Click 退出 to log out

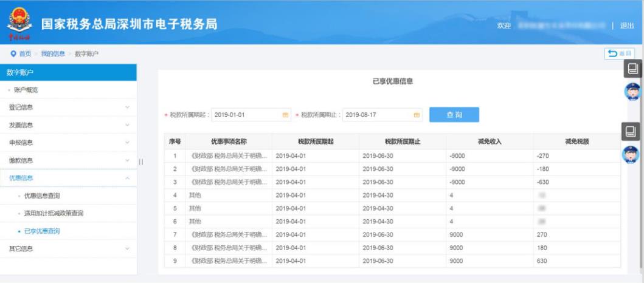coord(626,25)
